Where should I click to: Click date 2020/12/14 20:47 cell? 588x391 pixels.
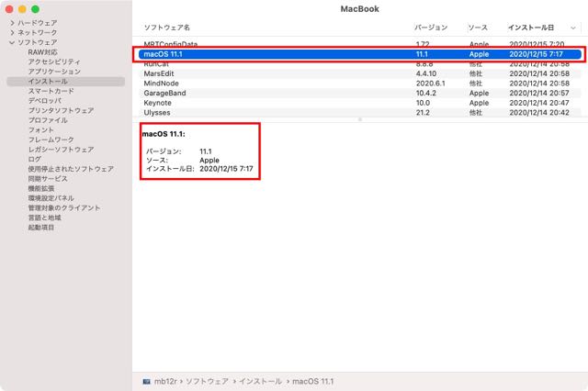tap(539, 103)
